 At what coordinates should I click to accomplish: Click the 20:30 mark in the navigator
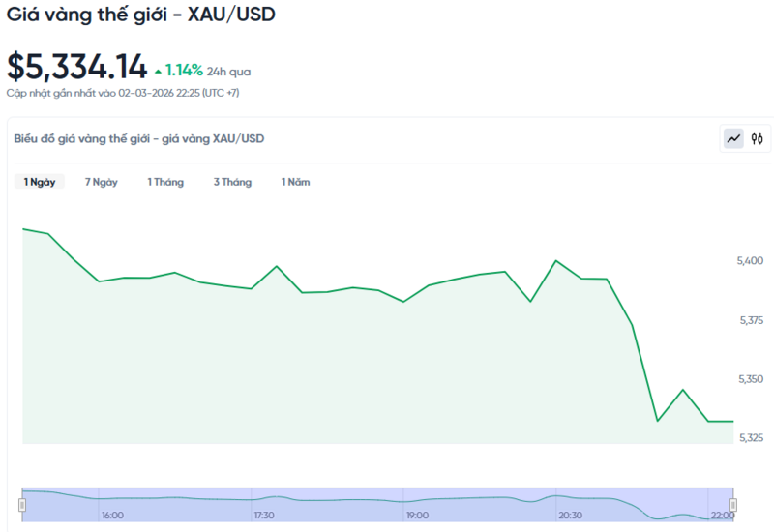click(x=570, y=516)
